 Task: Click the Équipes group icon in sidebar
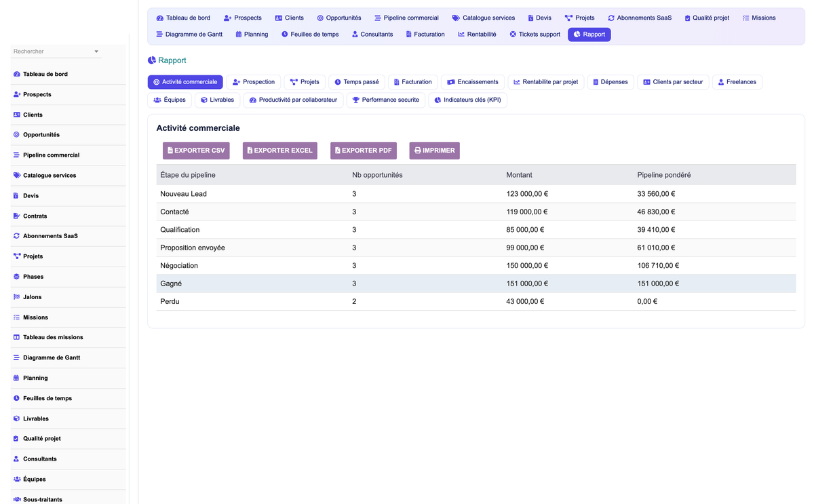coord(16,479)
